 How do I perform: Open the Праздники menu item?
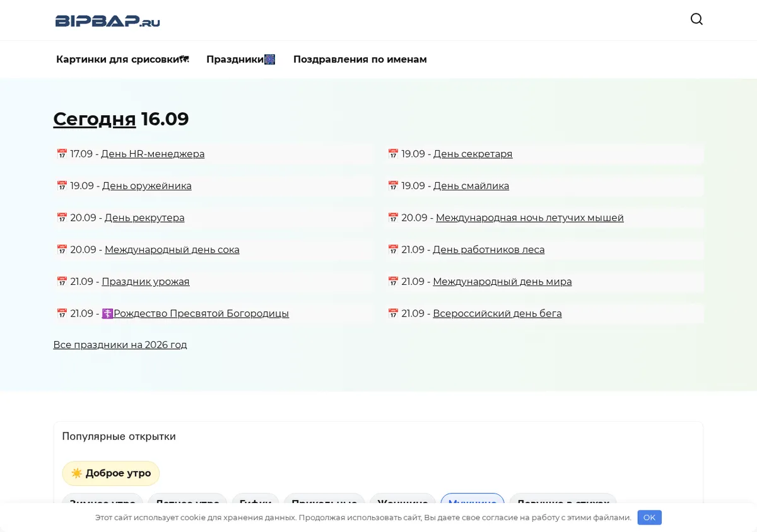(241, 59)
